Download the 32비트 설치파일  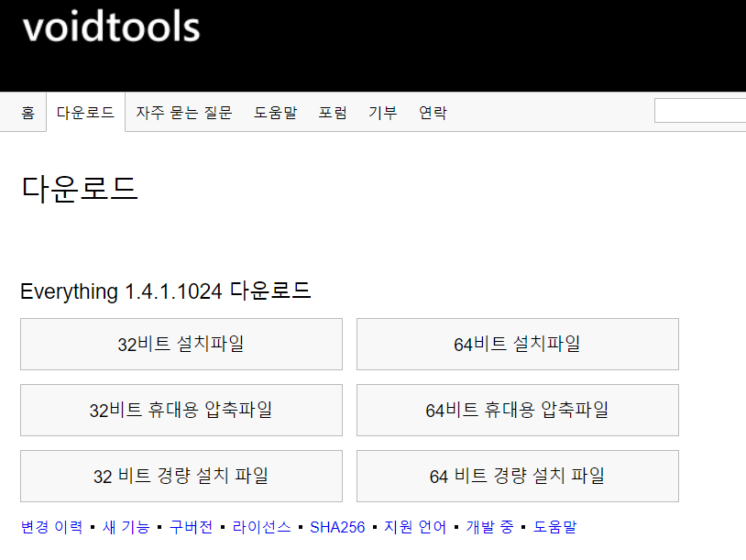(x=181, y=344)
